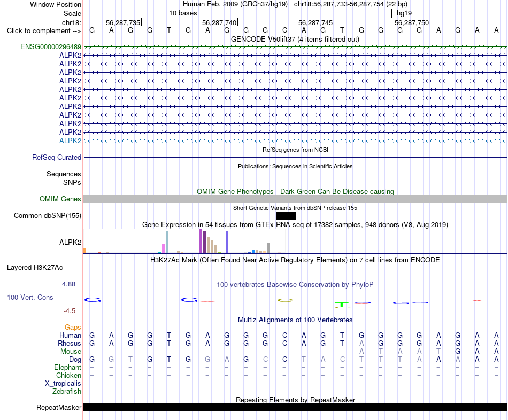Click the Layered H3K27Ac track label
Screen dimensions: 508x420
(x=35, y=268)
